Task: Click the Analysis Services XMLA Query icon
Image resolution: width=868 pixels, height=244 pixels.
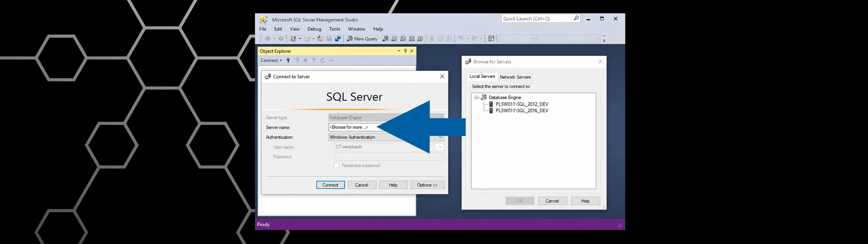Action: tap(412, 39)
